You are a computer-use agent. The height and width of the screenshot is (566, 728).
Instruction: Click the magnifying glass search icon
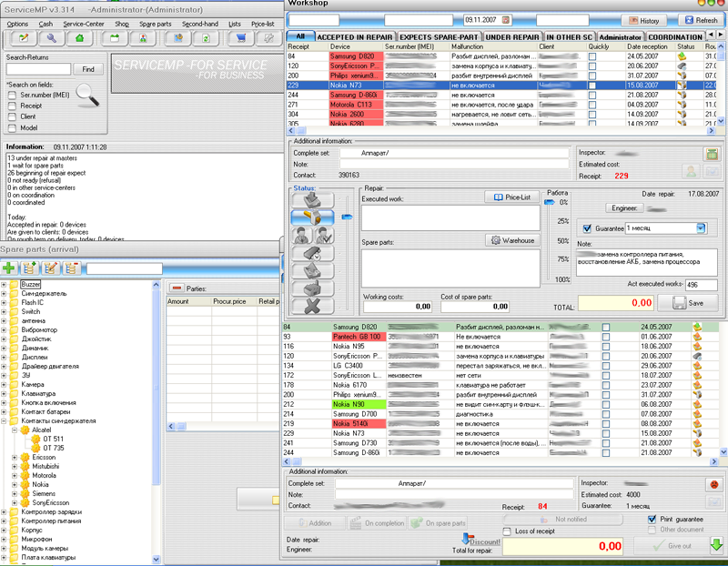(88, 95)
